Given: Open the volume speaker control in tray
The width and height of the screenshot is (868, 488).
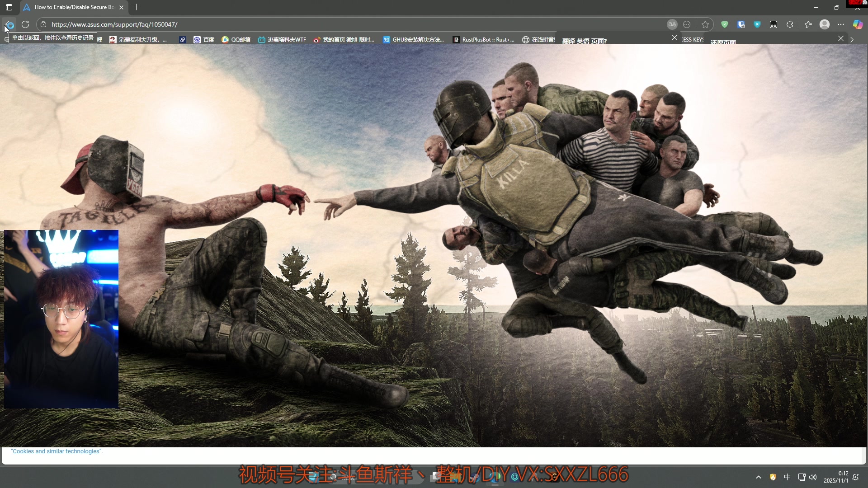Looking at the screenshot, I should click(813, 477).
